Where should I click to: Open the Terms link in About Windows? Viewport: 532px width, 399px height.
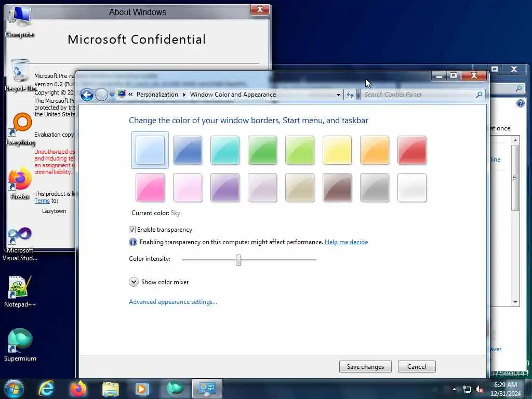pos(42,201)
